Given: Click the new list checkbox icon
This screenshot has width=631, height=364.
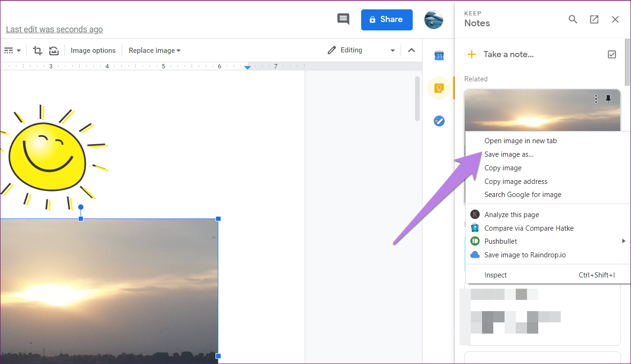Looking at the screenshot, I should (612, 54).
